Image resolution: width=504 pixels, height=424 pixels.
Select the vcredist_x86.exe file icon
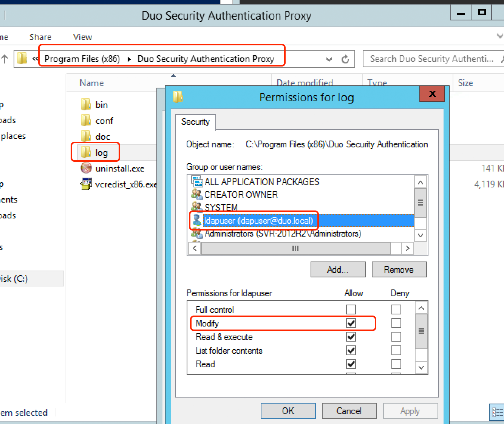pyautogui.click(x=86, y=184)
